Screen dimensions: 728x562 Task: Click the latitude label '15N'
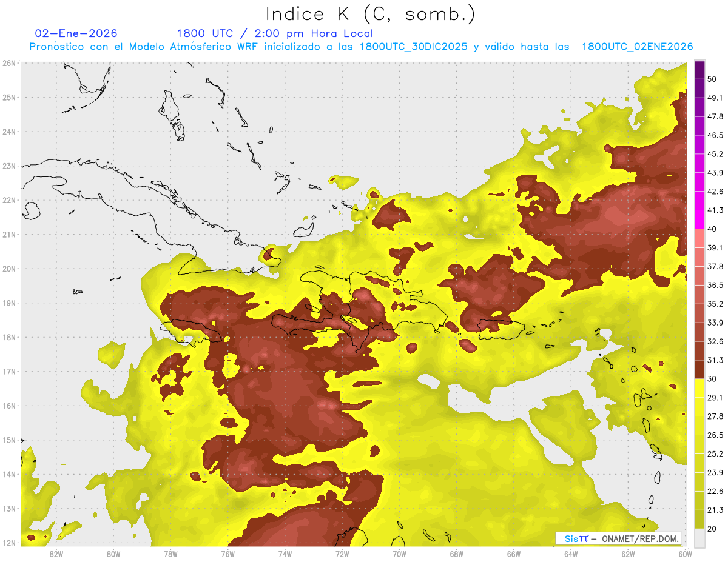pos(8,440)
